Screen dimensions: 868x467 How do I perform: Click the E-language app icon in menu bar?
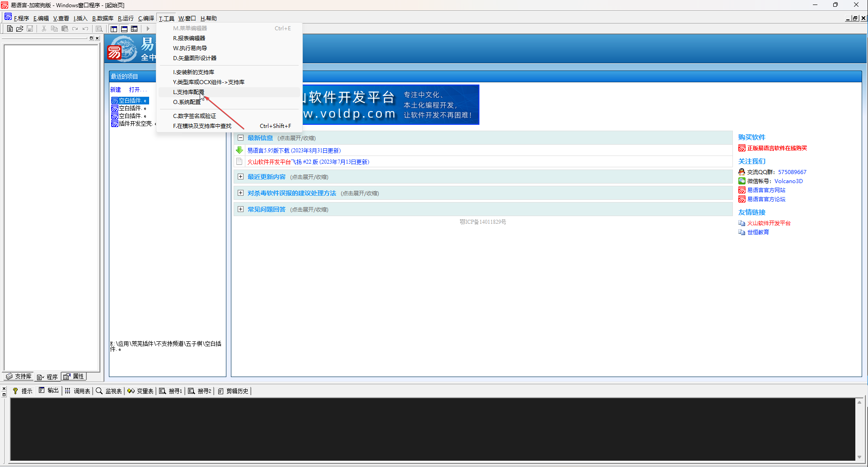(x=8, y=17)
